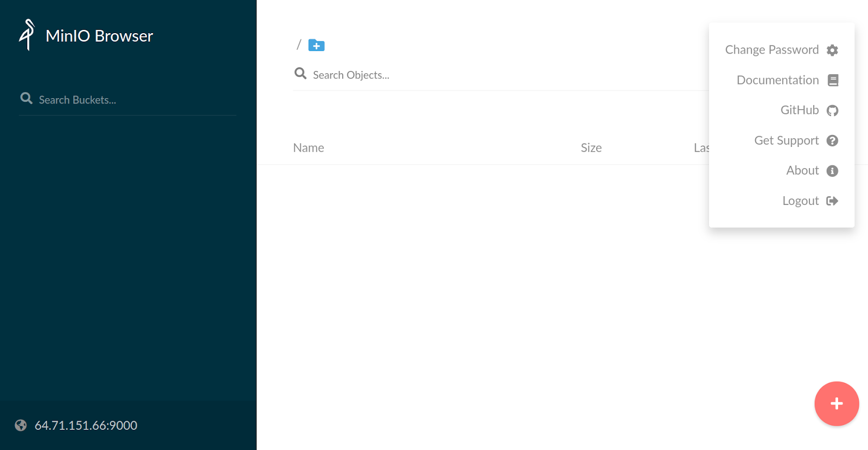Click the blue create folder icon

(316, 46)
